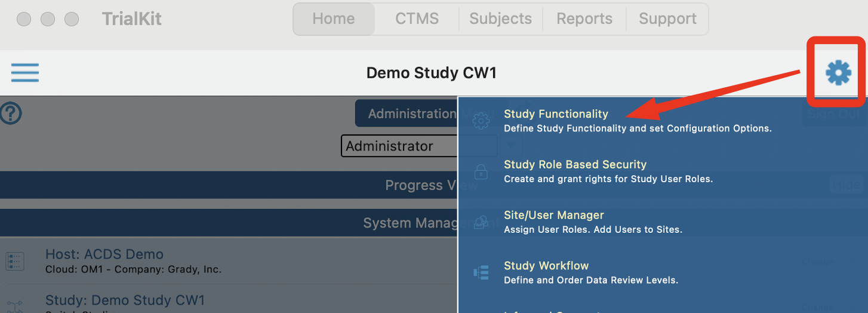
Task: Switch to the CTMS tab
Action: (417, 19)
